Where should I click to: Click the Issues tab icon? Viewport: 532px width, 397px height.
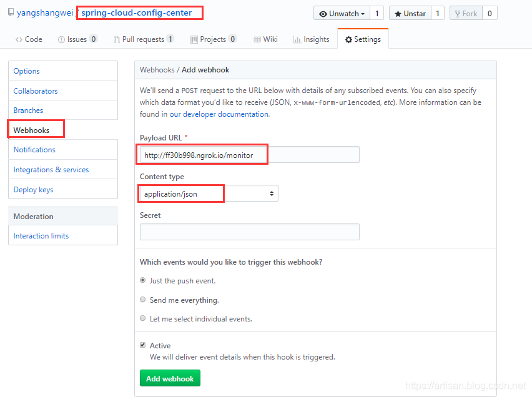pos(61,39)
